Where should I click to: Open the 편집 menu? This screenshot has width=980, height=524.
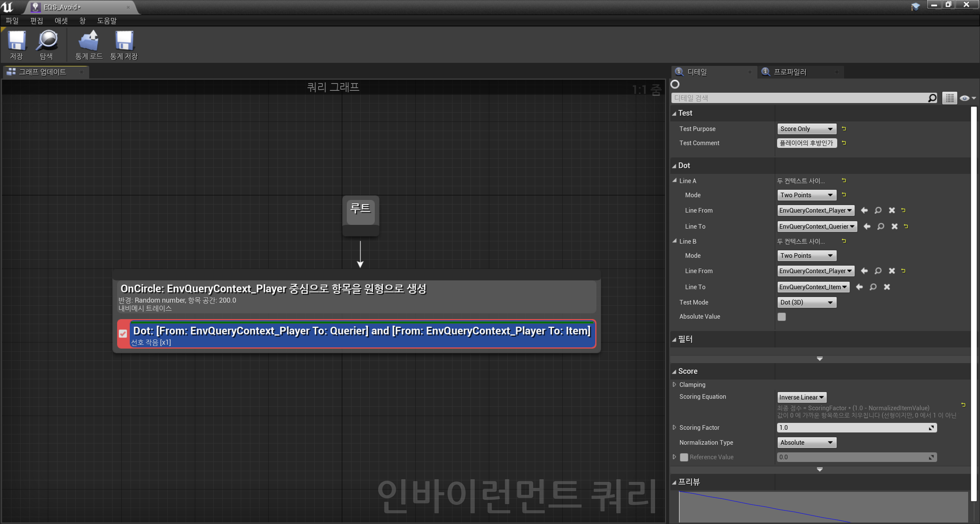click(x=36, y=21)
